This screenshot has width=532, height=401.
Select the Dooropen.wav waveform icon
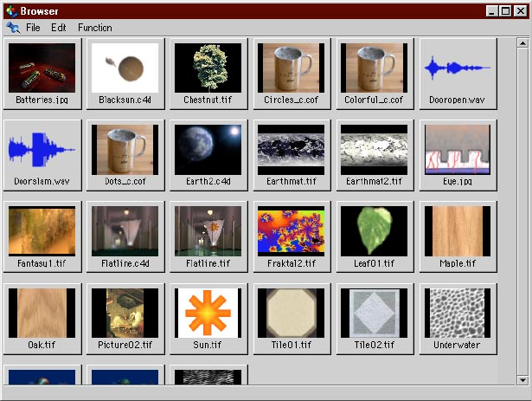458,68
